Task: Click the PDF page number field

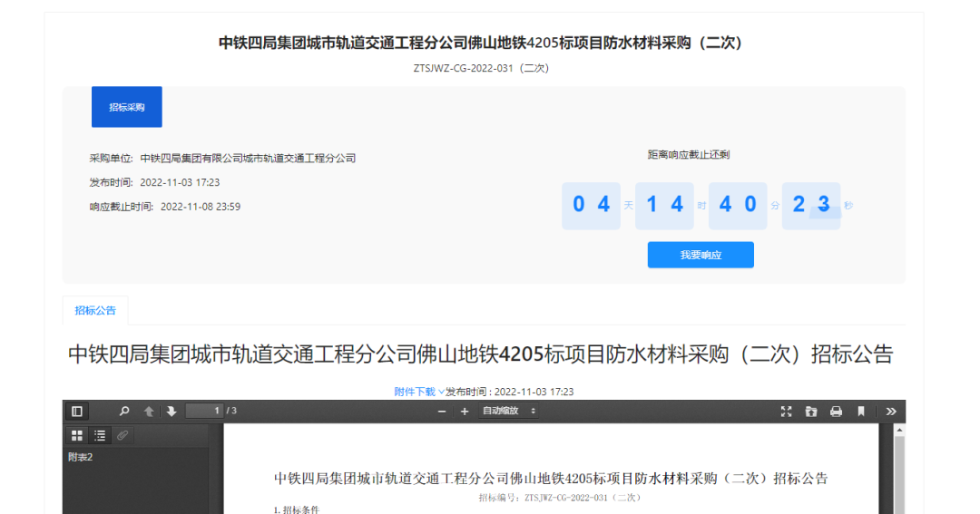Action: tap(204, 412)
